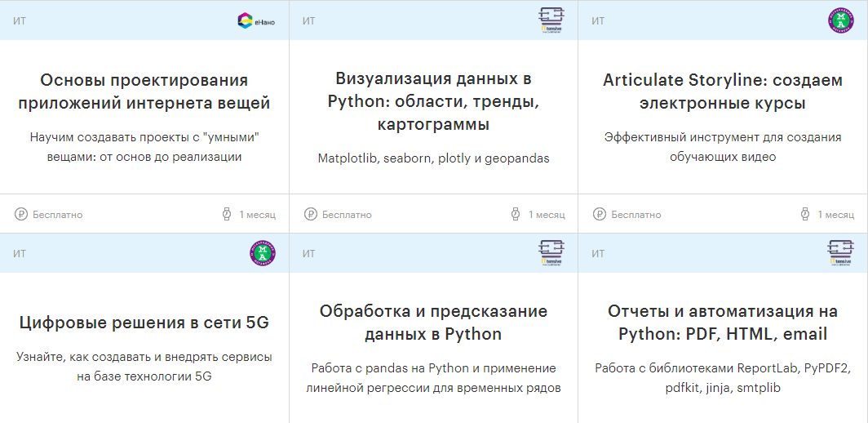Viewport: 868px width, 423px height.
Task: Click the purple round logo on the 5G card
Action: click(x=263, y=254)
